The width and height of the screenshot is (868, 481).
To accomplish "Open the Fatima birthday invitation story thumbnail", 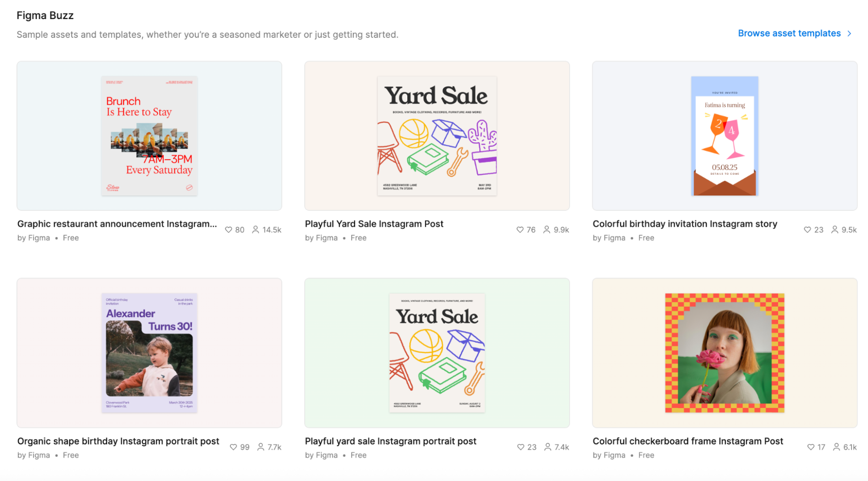I will pos(724,136).
